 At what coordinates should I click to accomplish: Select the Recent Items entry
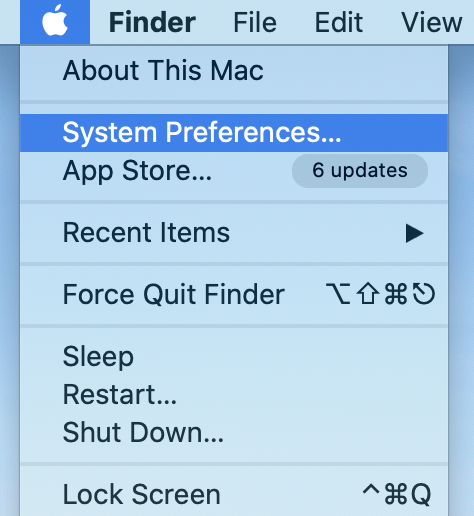(234, 233)
